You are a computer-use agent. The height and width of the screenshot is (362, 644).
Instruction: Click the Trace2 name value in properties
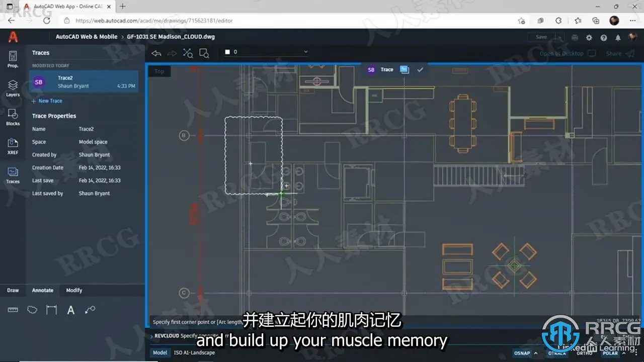click(x=86, y=129)
